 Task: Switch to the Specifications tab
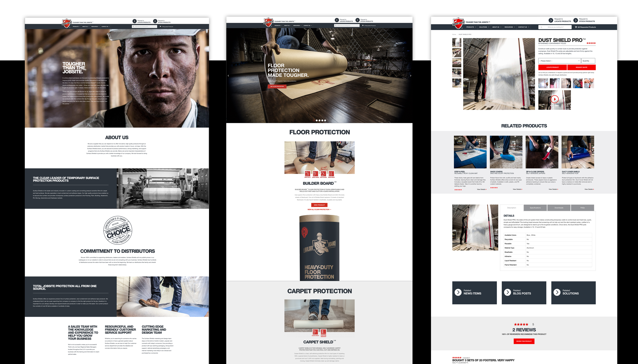535,208
